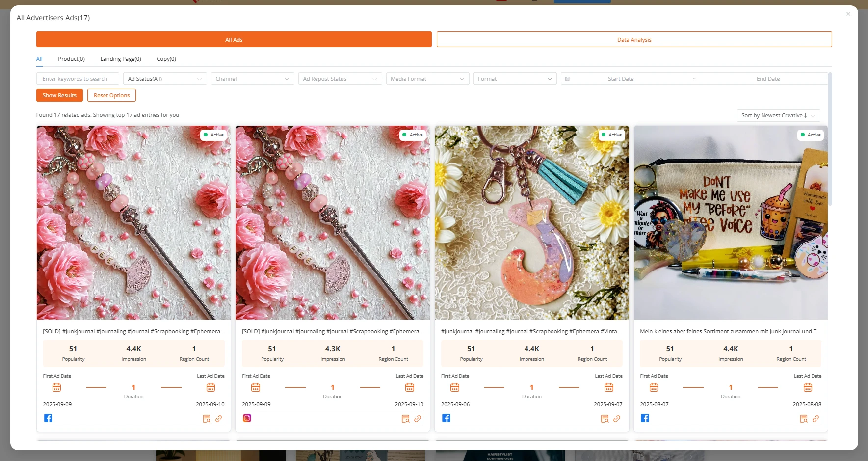The height and width of the screenshot is (461, 868).
Task: Open the resin letter J keychain ad image
Action: [x=531, y=222]
